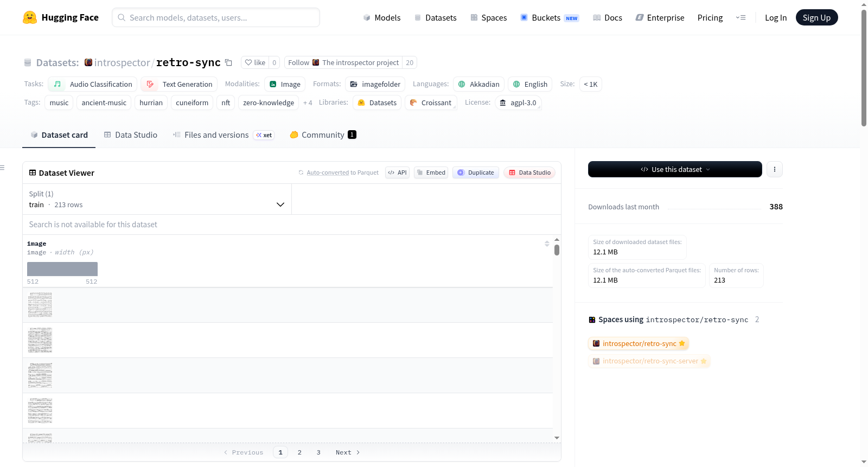Like the dataset with heart button
This screenshot has width=868, height=467.
pos(255,62)
